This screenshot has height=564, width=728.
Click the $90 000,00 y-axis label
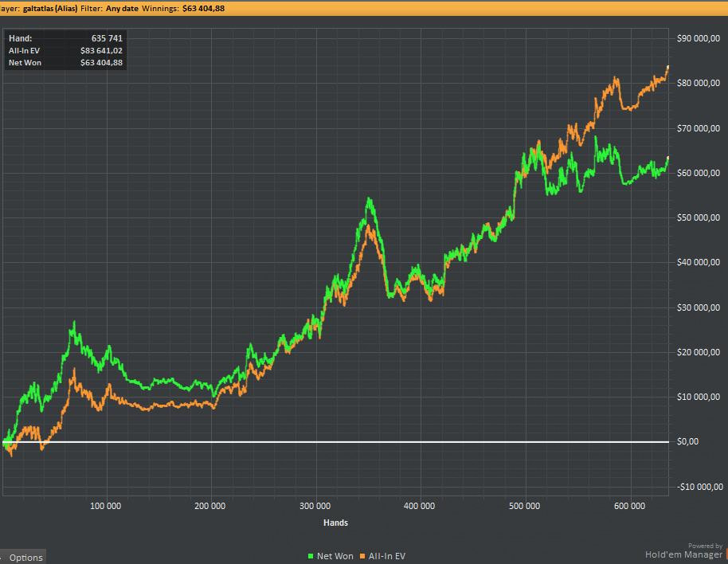[698, 38]
